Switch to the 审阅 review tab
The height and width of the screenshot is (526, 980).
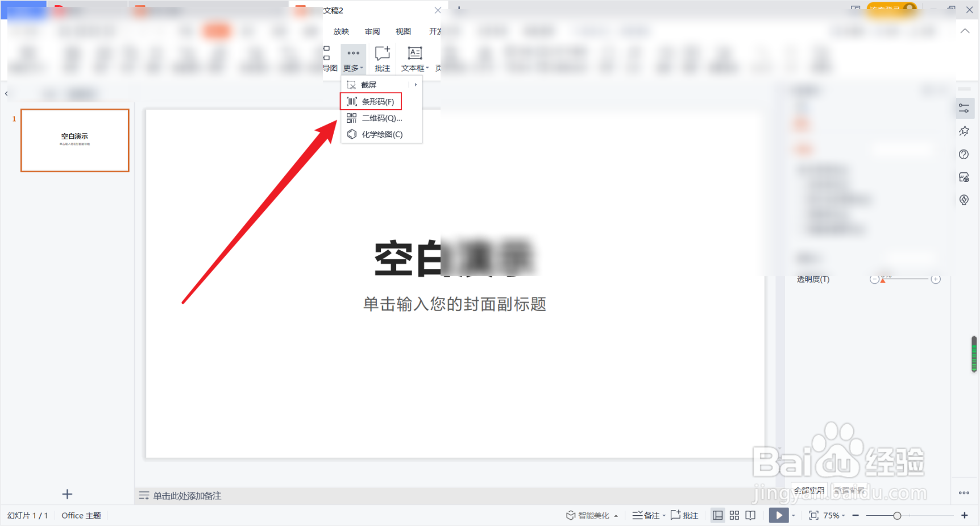(x=372, y=31)
